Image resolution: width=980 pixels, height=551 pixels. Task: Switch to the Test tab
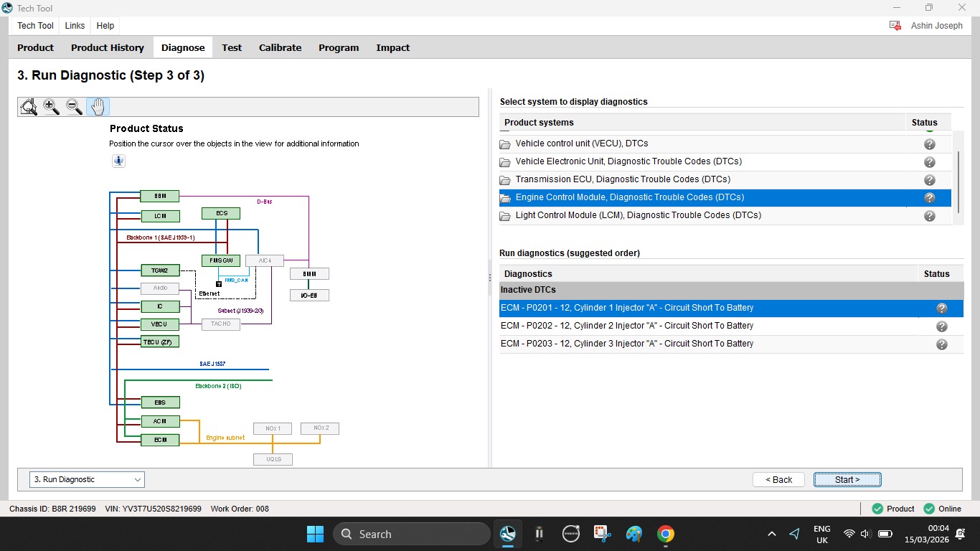coord(232,48)
